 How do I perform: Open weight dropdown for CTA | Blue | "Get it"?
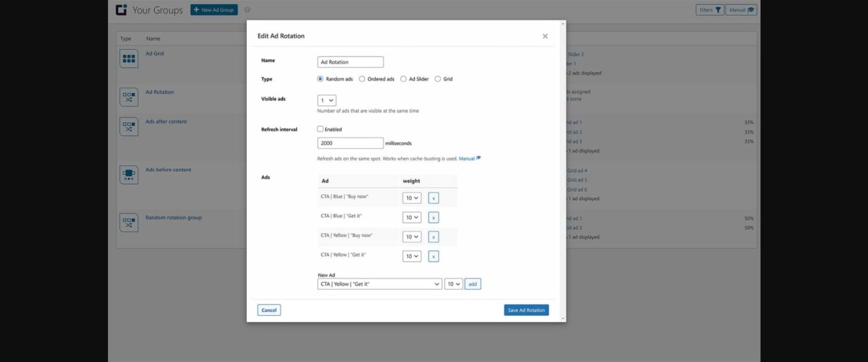click(411, 217)
